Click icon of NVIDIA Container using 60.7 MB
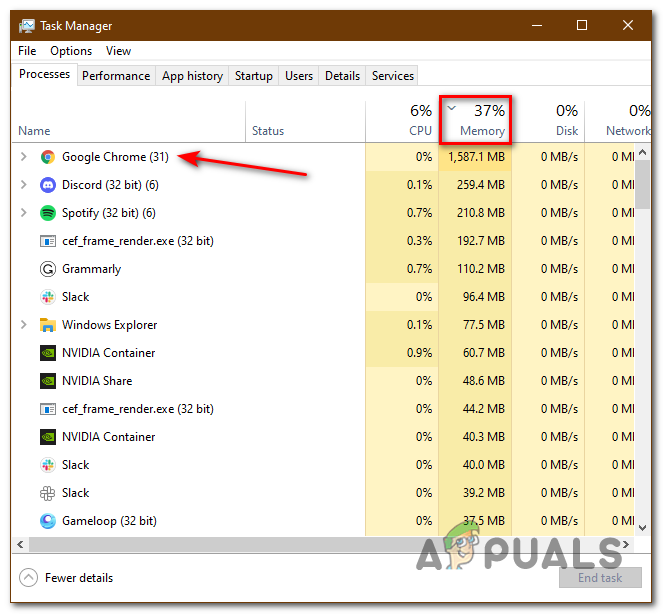The height and width of the screenshot is (614, 663). [x=48, y=353]
